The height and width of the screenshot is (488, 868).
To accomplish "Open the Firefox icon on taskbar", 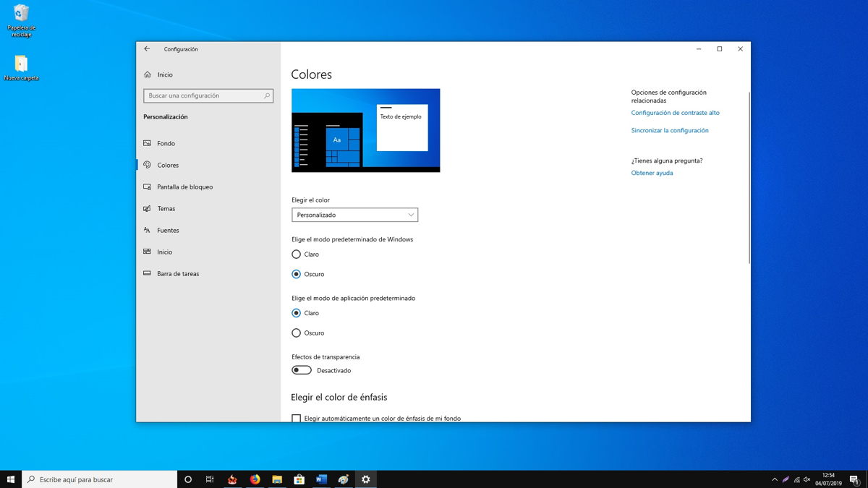I will 255,479.
